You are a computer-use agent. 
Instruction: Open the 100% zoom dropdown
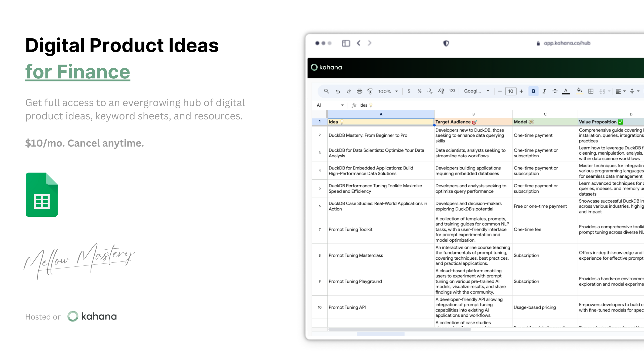388,92
